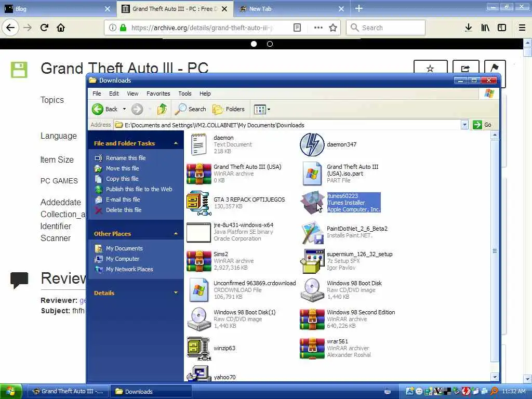This screenshot has height=399, width=532.
Task: Click the Windows Start button
Action: click(x=11, y=391)
